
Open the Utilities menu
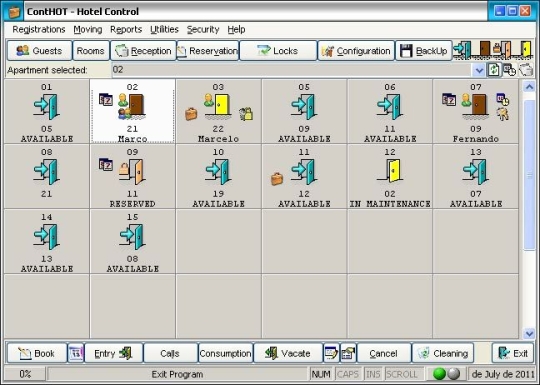164,30
